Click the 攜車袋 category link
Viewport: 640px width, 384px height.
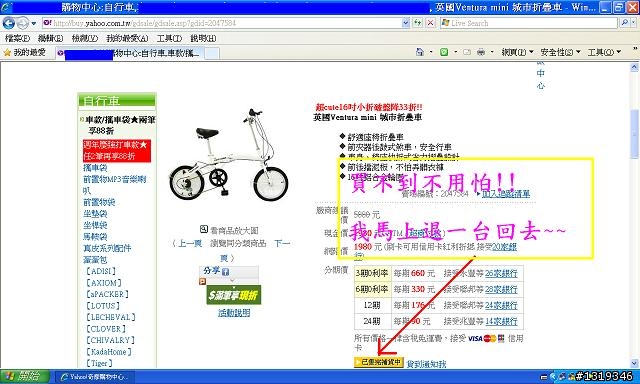coord(95,168)
